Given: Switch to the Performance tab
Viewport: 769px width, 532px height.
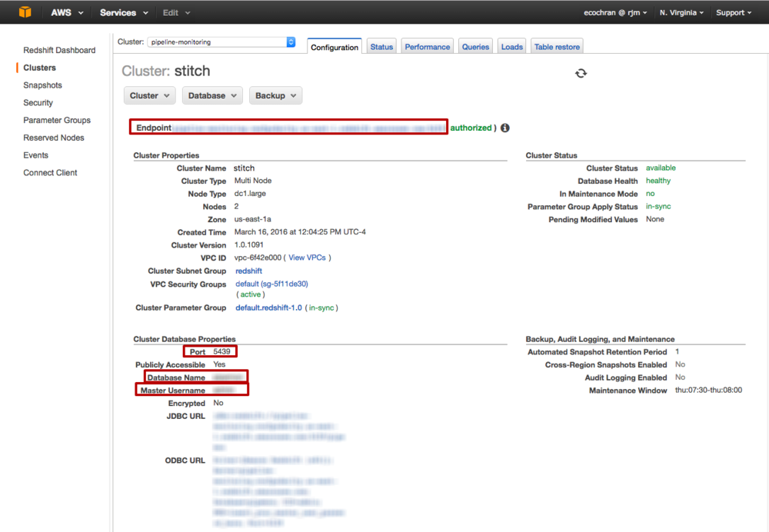Looking at the screenshot, I should tap(427, 47).
